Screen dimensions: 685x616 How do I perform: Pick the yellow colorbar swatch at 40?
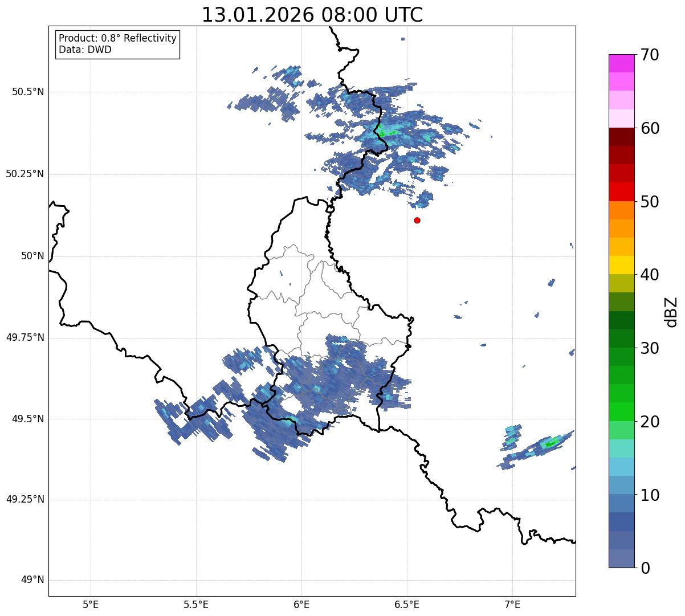click(621, 265)
